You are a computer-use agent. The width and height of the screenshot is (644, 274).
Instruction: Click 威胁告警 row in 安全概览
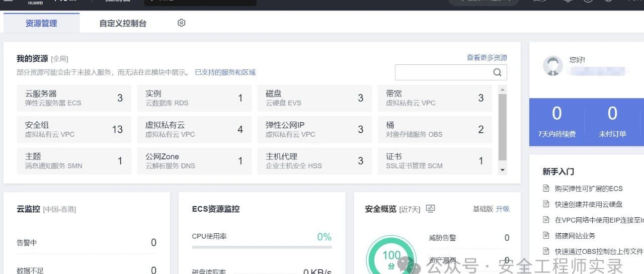(x=469, y=238)
